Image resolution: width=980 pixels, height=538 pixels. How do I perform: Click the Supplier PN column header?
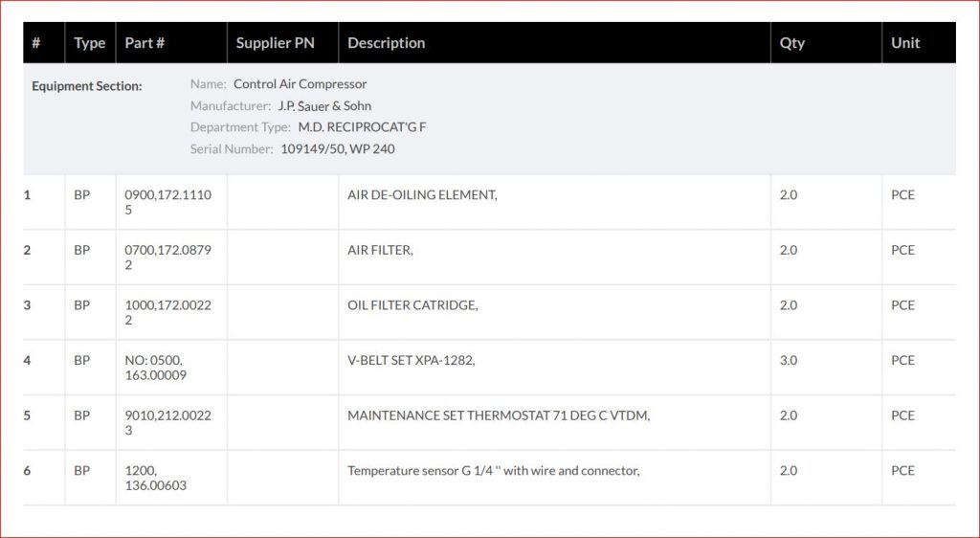[x=275, y=43]
